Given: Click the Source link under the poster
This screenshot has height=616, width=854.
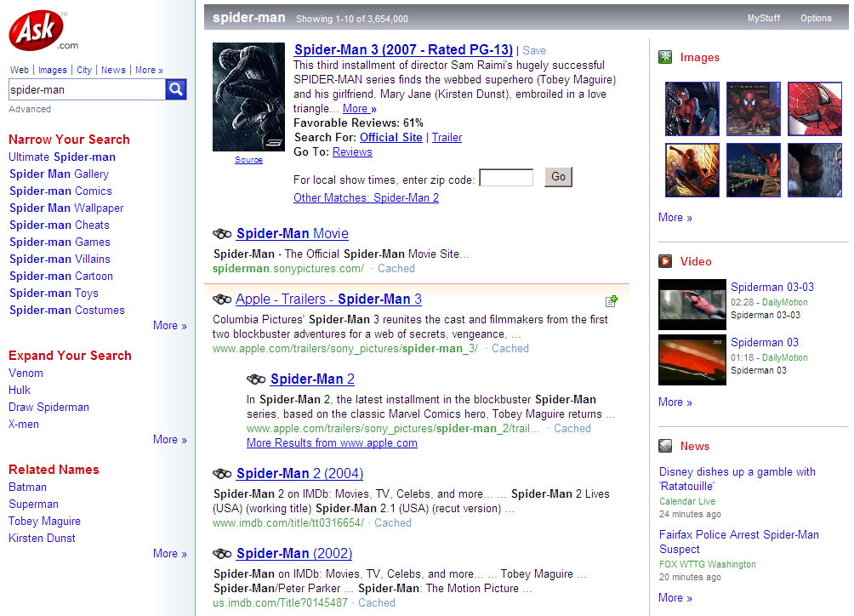Looking at the screenshot, I should tap(248, 160).
